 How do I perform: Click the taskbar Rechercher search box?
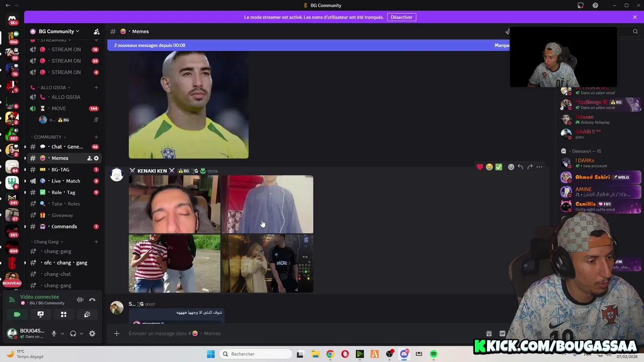(255, 354)
